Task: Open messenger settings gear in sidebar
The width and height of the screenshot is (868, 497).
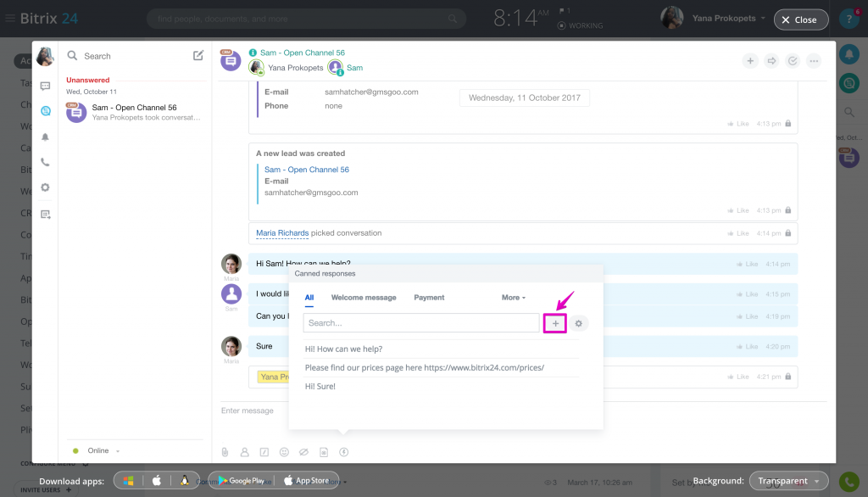Action: [x=46, y=187]
